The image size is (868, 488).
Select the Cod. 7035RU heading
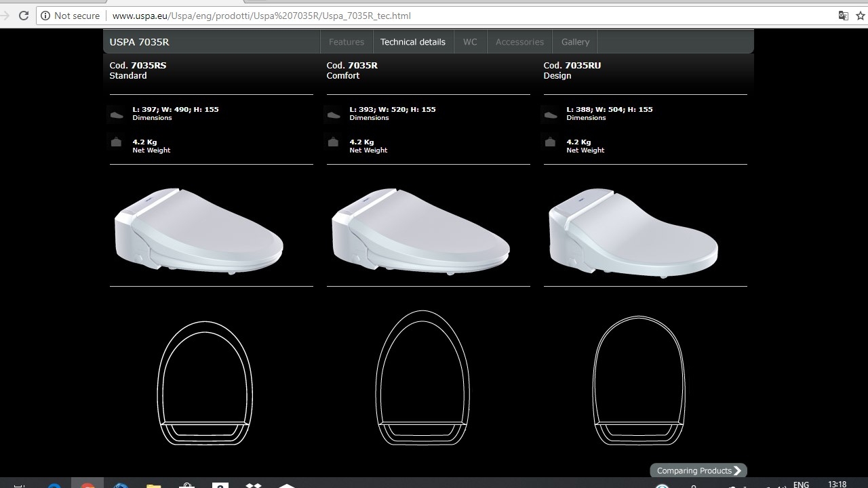tap(572, 65)
